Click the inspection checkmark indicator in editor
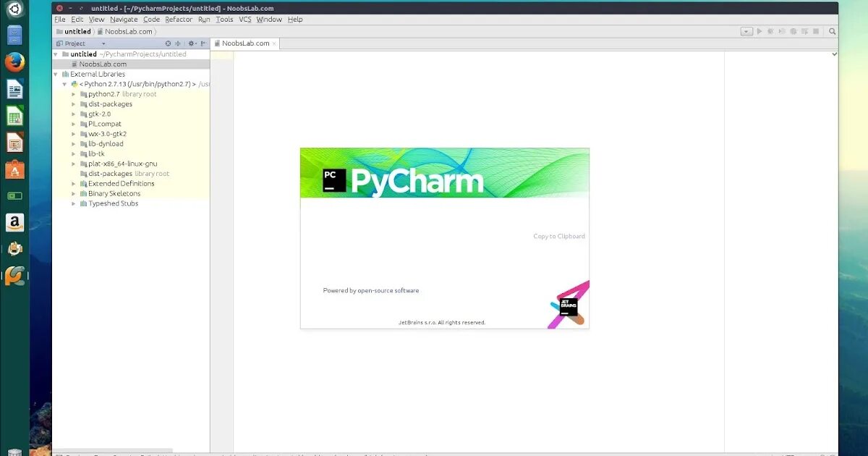The height and width of the screenshot is (456, 868). coord(835,54)
